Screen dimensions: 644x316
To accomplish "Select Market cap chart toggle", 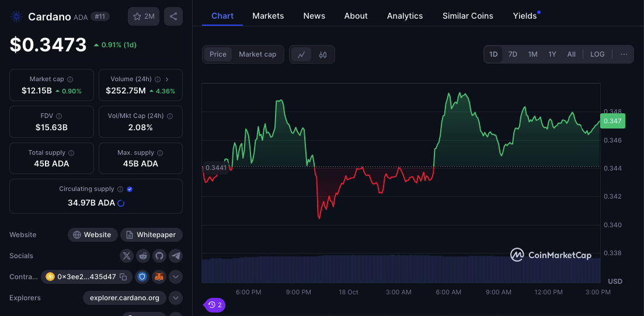I will tap(257, 54).
